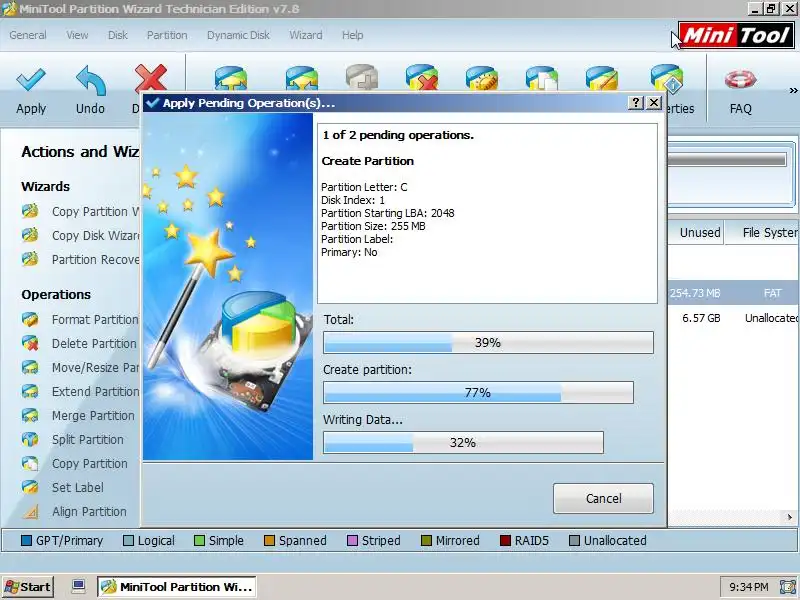
Task: Click the Mirrored legend color box
Action: tap(427, 540)
